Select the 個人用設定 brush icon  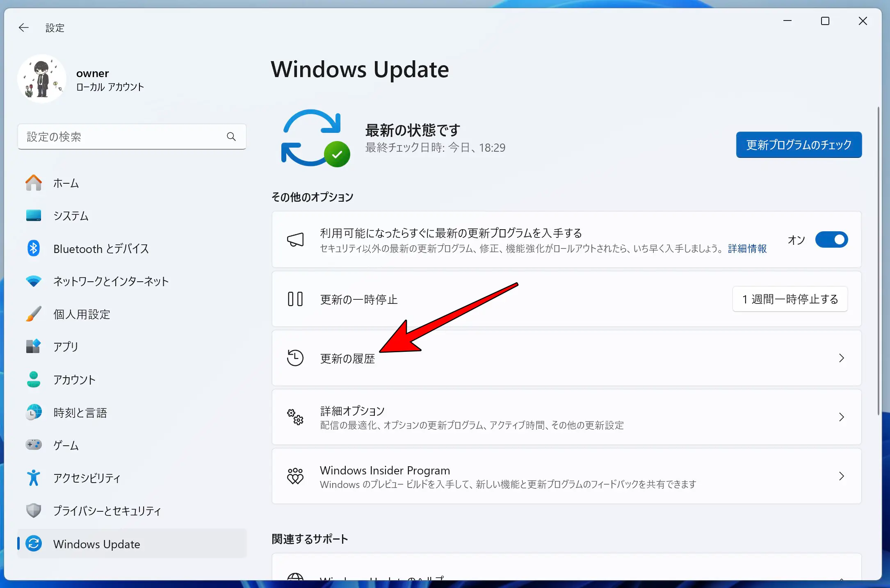tap(33, 314)
